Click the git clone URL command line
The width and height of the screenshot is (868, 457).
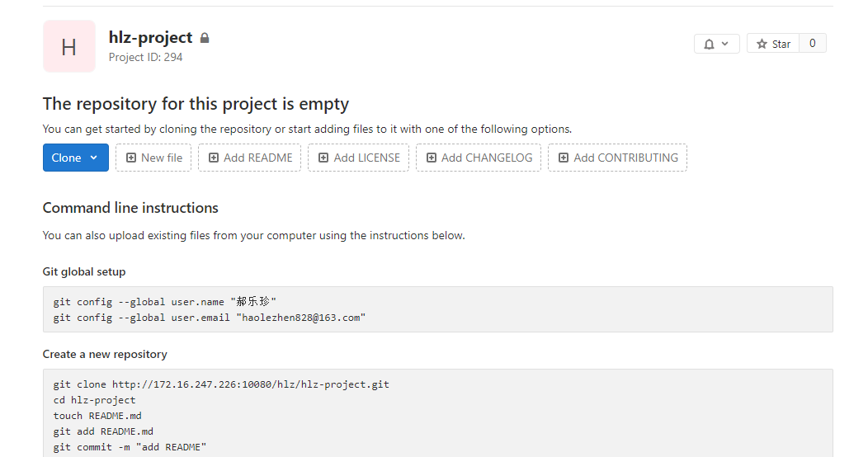coord(221,384)
